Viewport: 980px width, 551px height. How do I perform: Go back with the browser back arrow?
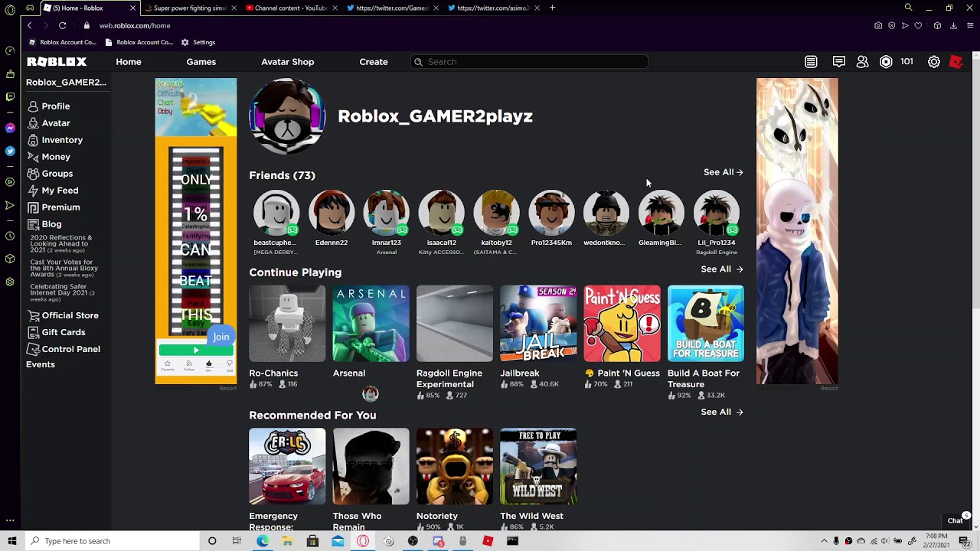click(x=29, y=25)
